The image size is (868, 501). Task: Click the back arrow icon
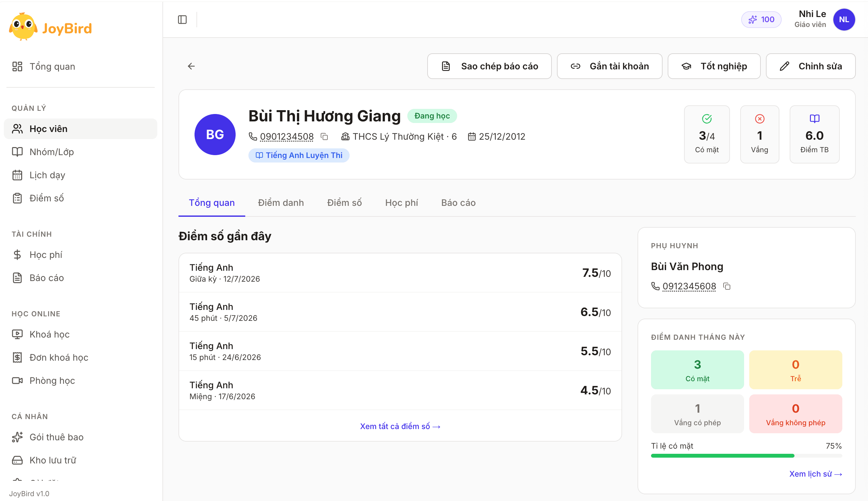(x=191, y=66)
